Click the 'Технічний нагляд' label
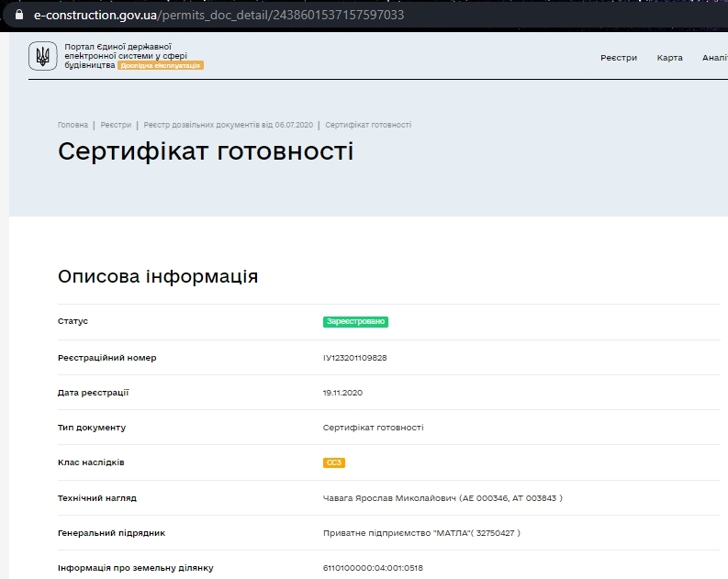 click(97, 498)
